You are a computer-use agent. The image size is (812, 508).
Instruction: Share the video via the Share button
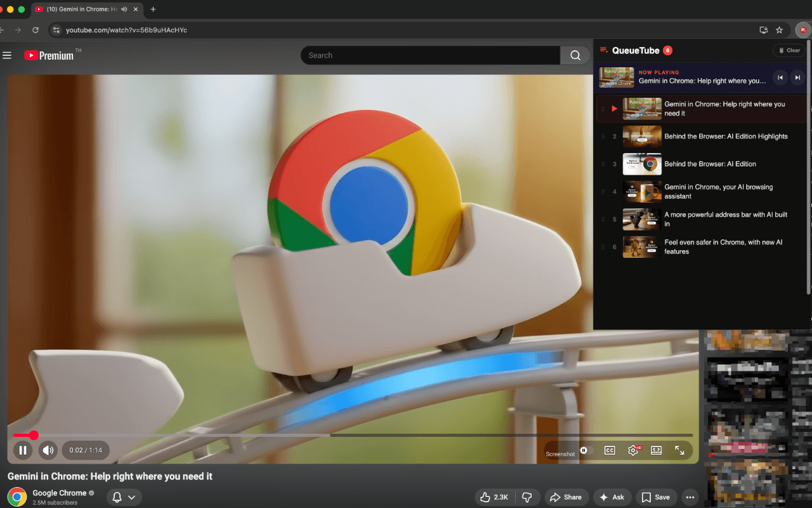click(566, 497)
